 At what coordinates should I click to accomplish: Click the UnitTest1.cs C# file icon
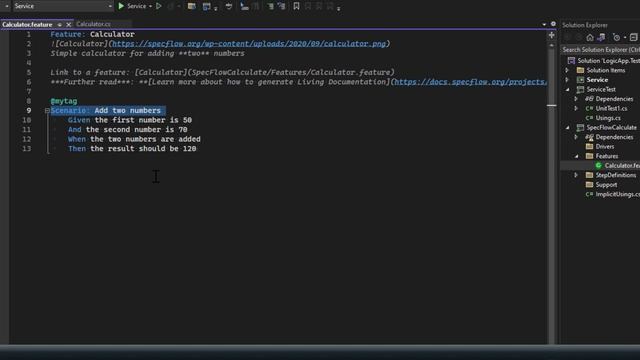(589, 108)
